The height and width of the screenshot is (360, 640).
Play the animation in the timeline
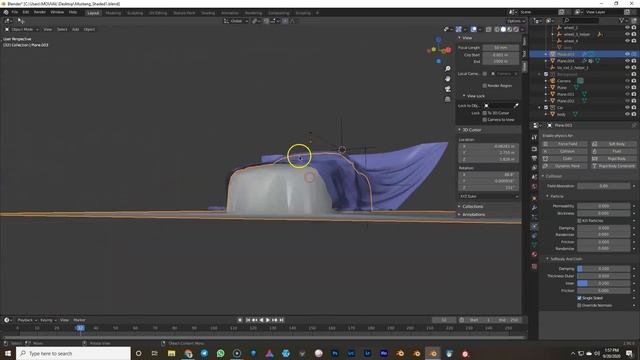tap(268, 320)
